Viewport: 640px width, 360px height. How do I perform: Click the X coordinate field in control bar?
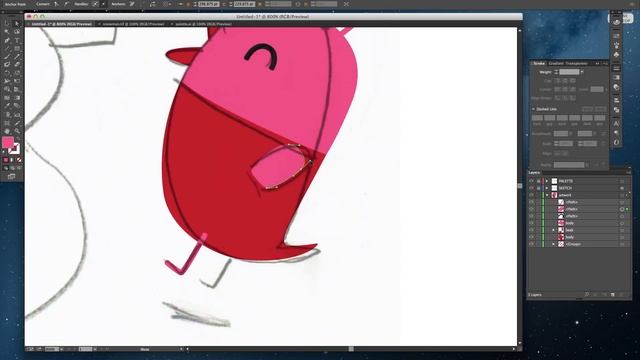[208, 4]
